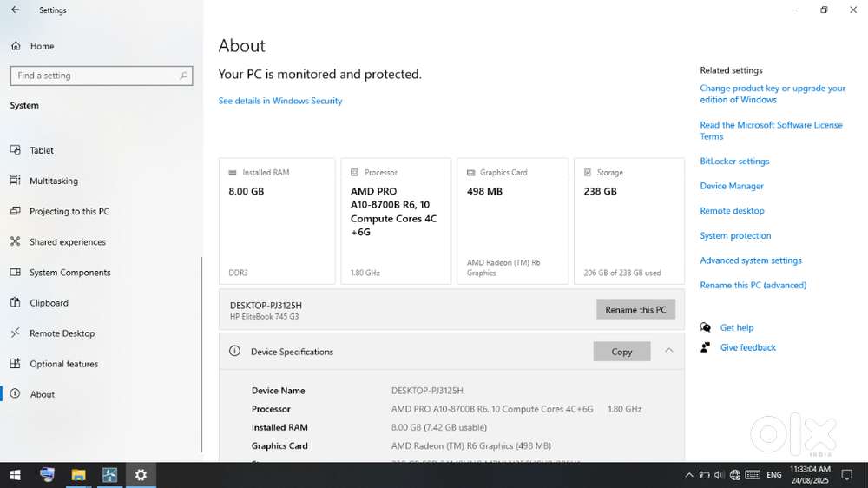Open File Explorer from the taskbar
Screen dimensions: 868x488
(x=78, y=475)
